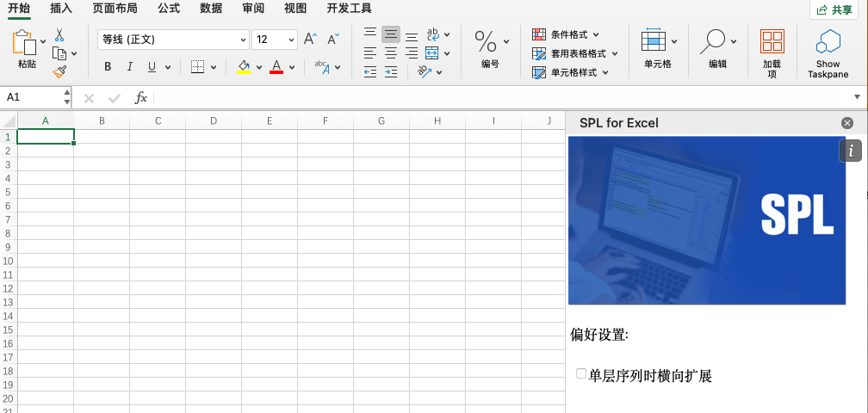Open the 页面布局 tab
This screenshot has height=413, width=868.
[x=115, y=9]
